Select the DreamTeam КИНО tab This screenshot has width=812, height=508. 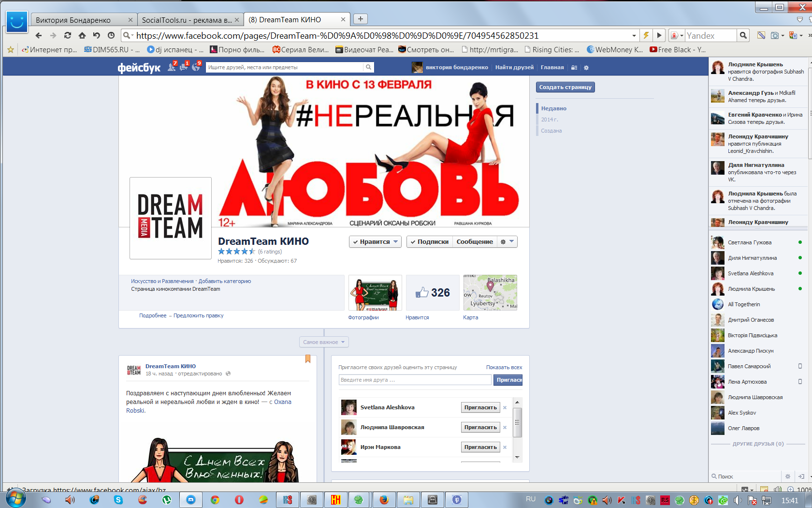[296, 20]
